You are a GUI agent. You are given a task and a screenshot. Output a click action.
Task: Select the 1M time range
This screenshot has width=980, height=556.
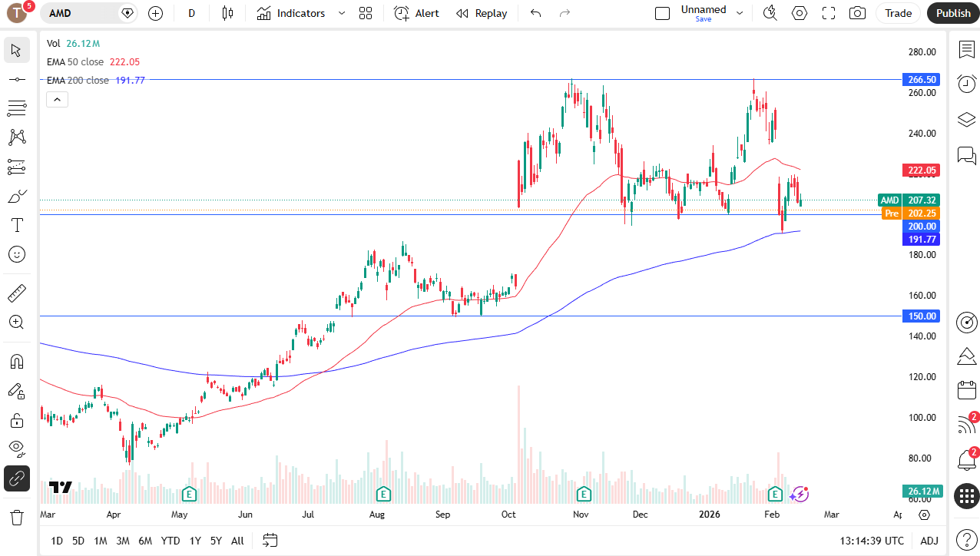(x=101, y=541)
